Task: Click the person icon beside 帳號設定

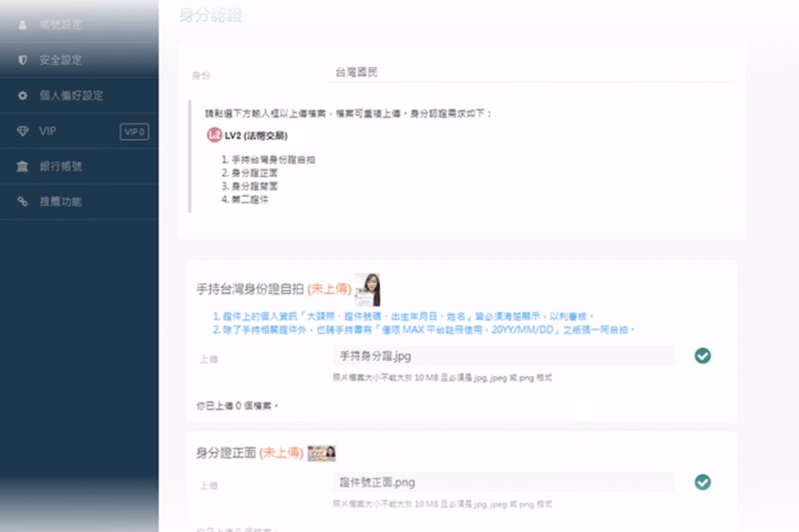Action: [x=23, y=25]
